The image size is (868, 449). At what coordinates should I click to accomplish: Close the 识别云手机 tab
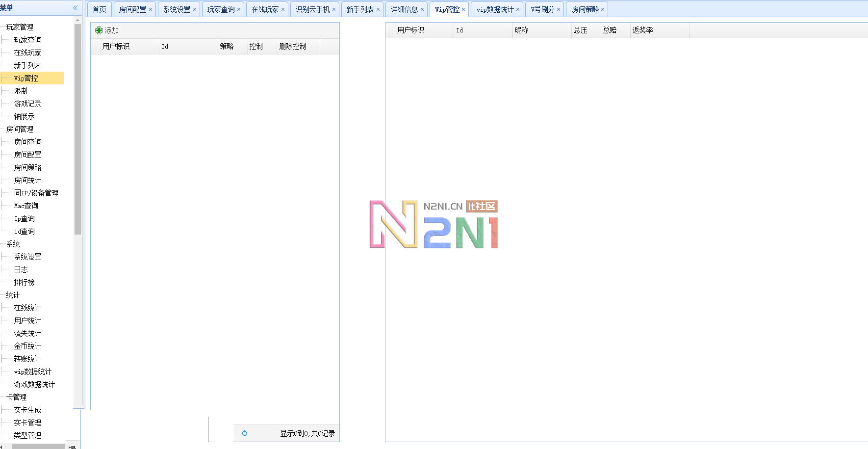334,9
